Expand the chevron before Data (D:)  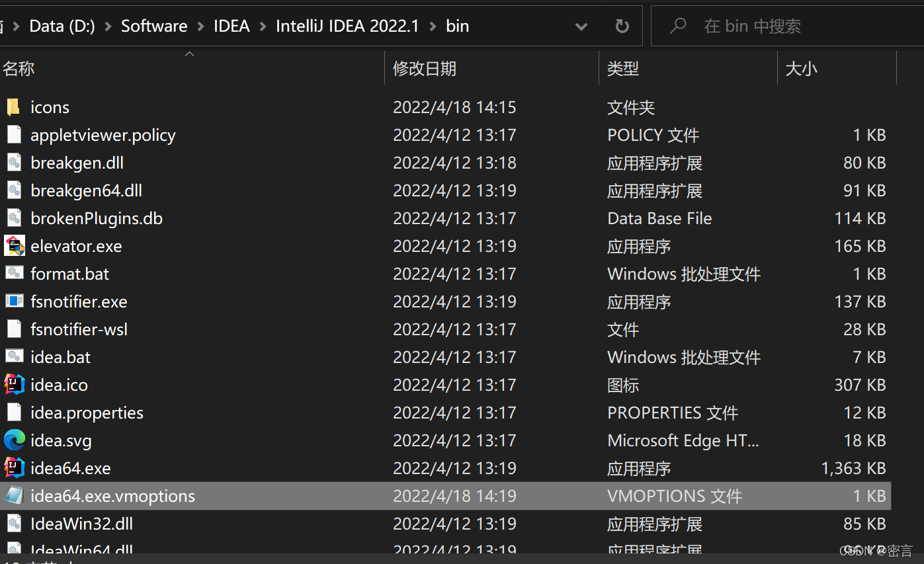(17, 26)
